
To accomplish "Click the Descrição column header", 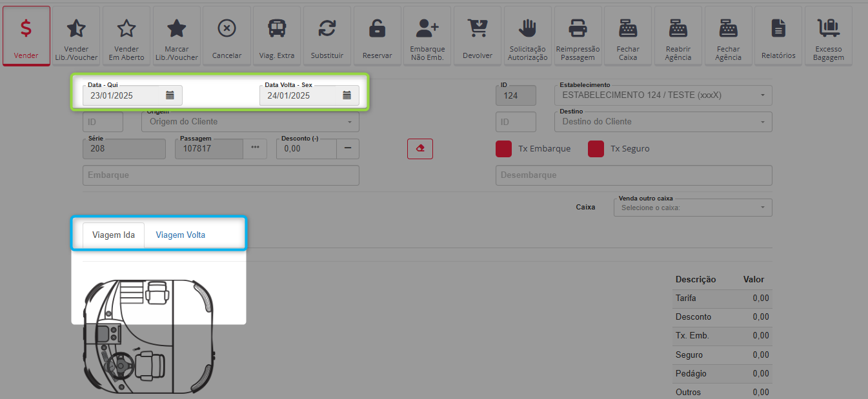I will [696, 280].
